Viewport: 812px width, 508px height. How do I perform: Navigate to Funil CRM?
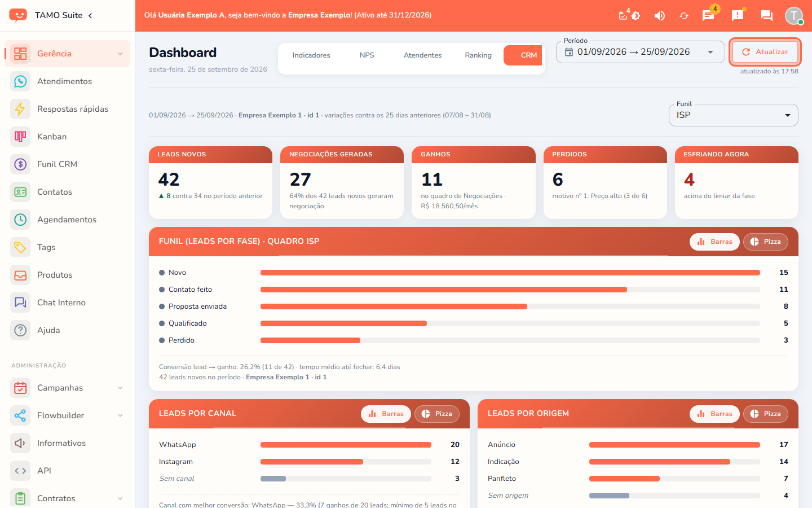click(x=68, y=164)
